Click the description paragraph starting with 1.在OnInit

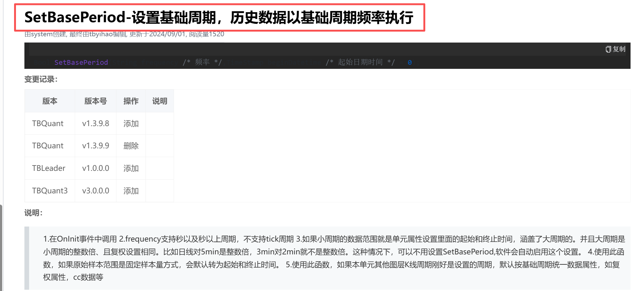click(334, 258)
